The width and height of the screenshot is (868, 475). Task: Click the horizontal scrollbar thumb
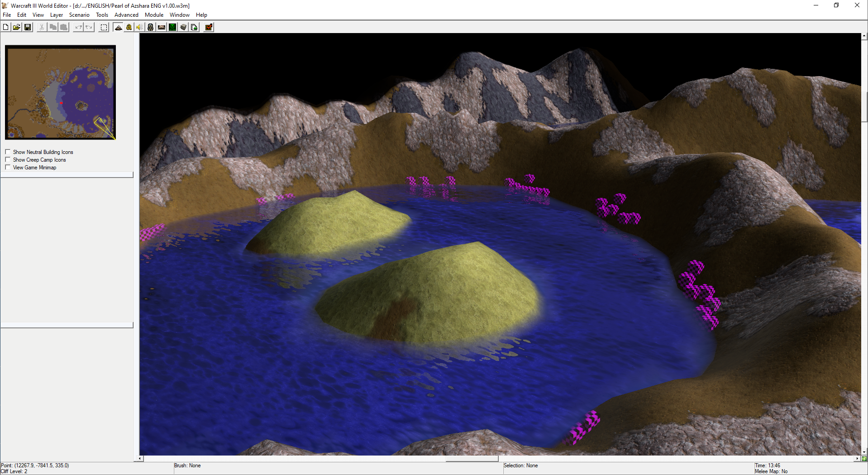coord(472,459)
